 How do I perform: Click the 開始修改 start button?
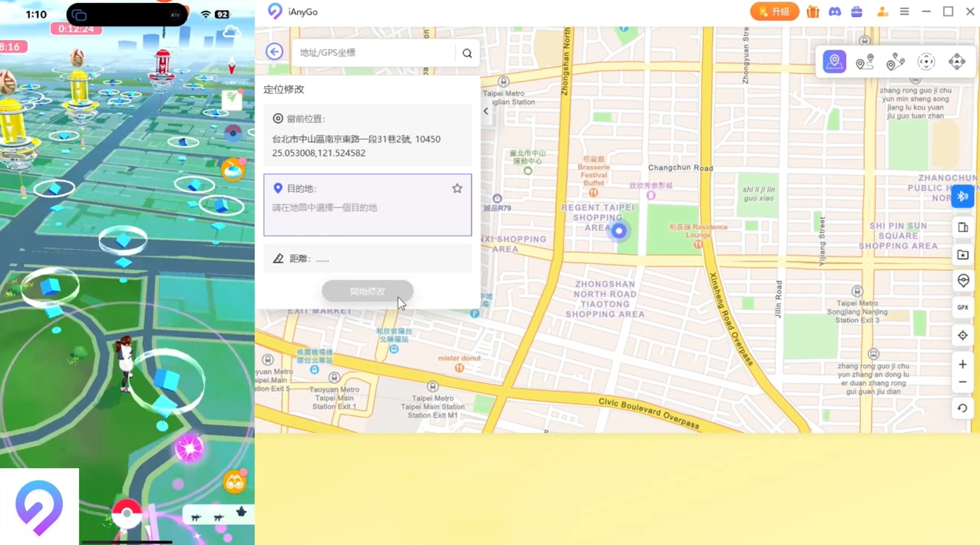[x=367, y=292]
